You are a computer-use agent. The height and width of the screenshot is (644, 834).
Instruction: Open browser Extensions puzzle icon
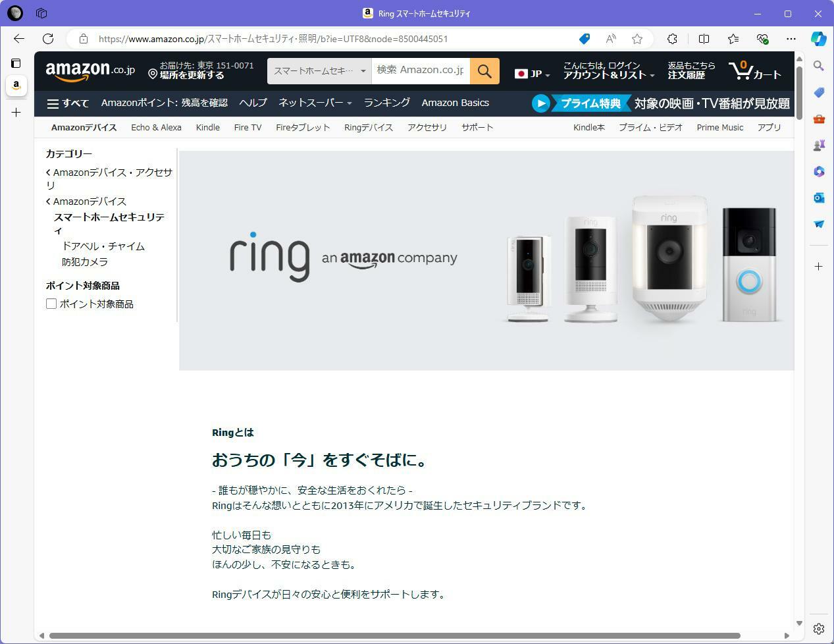[672, 39]
